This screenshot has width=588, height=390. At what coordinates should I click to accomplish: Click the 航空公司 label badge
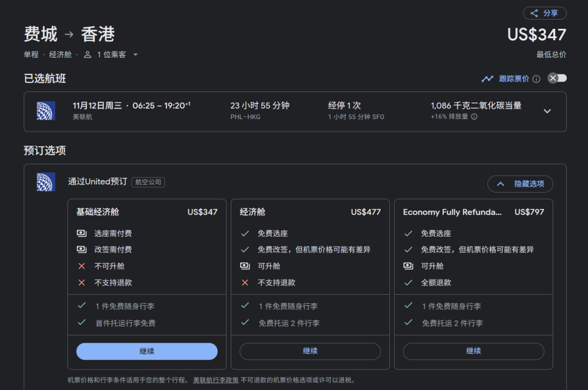[x=148, y=182]
